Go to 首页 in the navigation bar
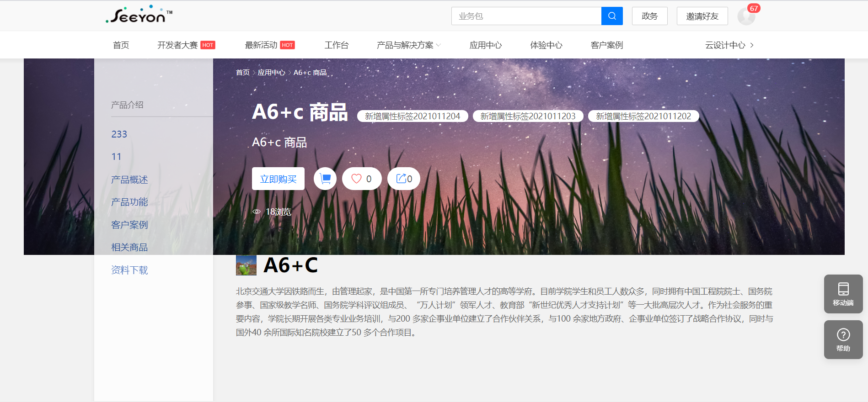The width and height of the screenshot is (868, 402). pyautogui.click(x=121, y=45)
